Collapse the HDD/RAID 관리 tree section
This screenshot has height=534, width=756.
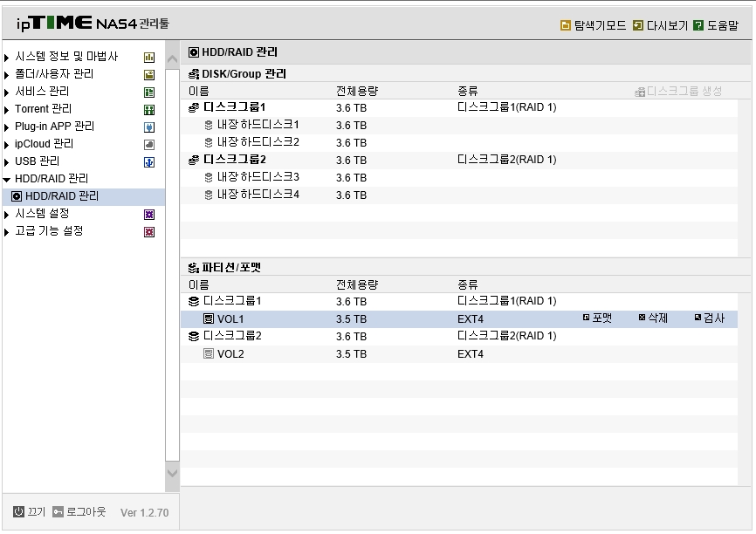(6, 180)
